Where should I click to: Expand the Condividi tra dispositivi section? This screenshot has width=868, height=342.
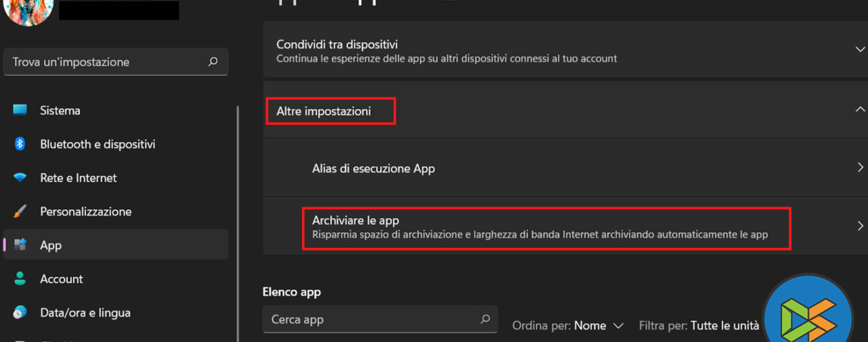pyautogui.click(x=859, y=50)
